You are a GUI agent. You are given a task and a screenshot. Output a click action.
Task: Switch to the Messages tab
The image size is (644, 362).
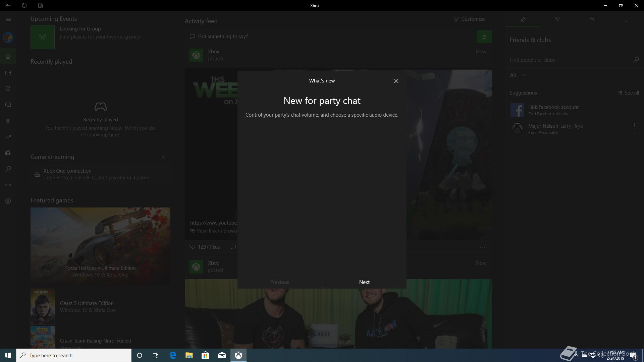592,19
